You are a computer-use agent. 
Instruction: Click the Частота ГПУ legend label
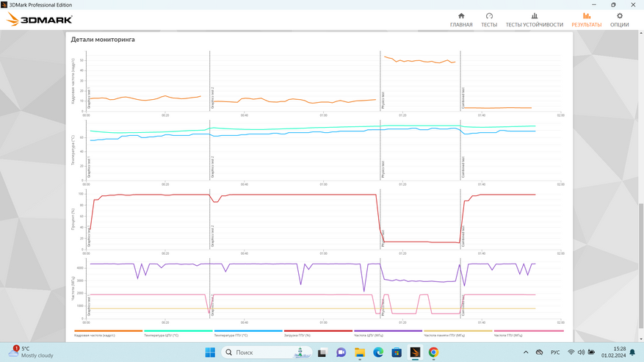point(509,335)
